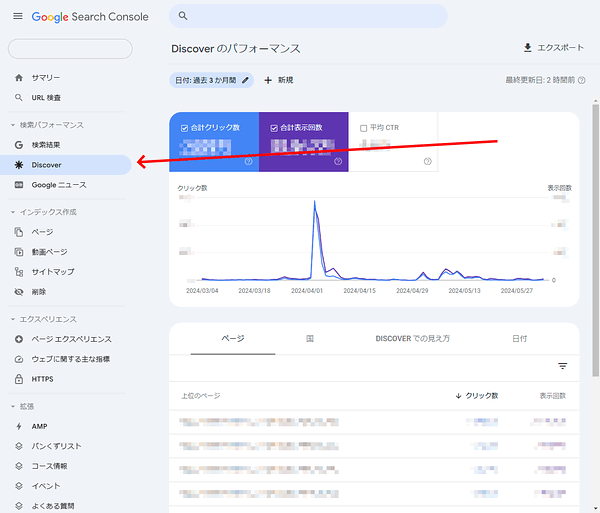The image size is (600, 513).
Task: Click the 動画ページ video icon
Action: (x=19, y=252)
